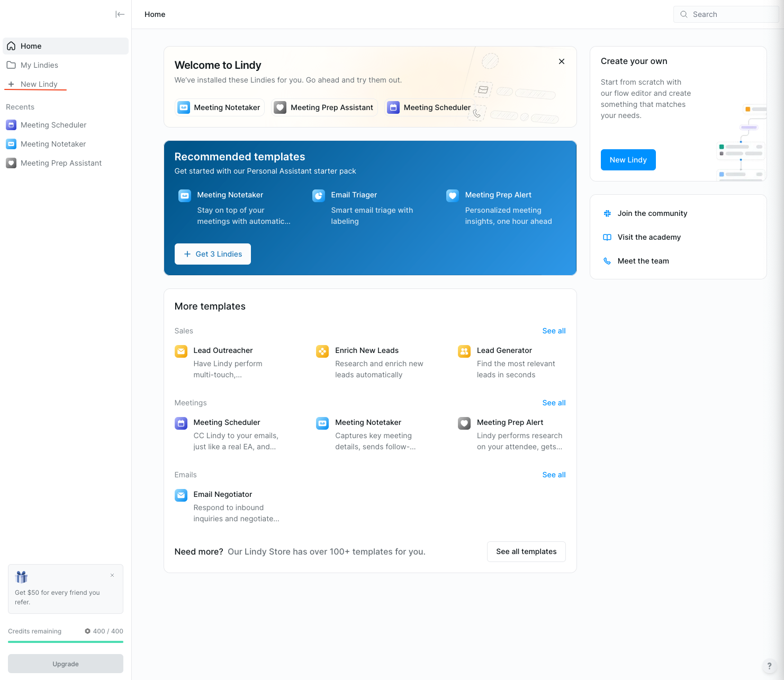784x680 pixels.
Task: Open Visit the academy
Action: click(649, 237)
